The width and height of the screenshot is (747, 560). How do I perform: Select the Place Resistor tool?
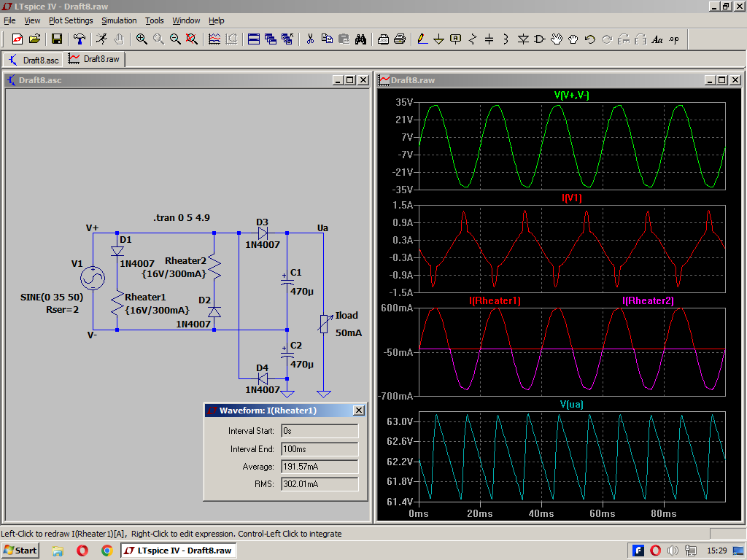point(473,39)
